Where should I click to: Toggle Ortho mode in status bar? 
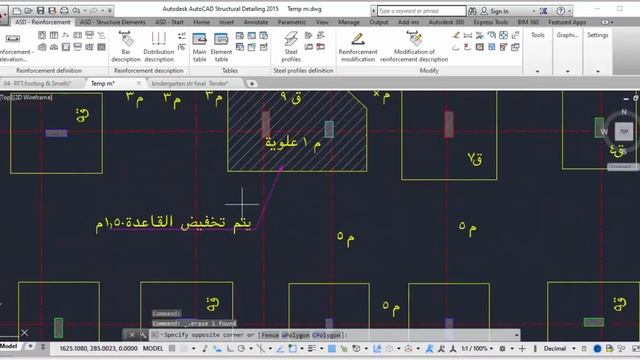click(231, 349)
